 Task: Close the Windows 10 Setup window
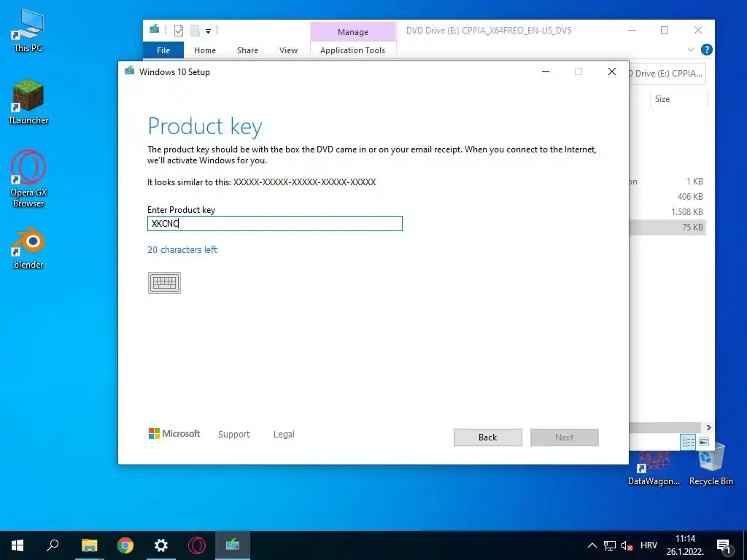[x=612, y=71]
